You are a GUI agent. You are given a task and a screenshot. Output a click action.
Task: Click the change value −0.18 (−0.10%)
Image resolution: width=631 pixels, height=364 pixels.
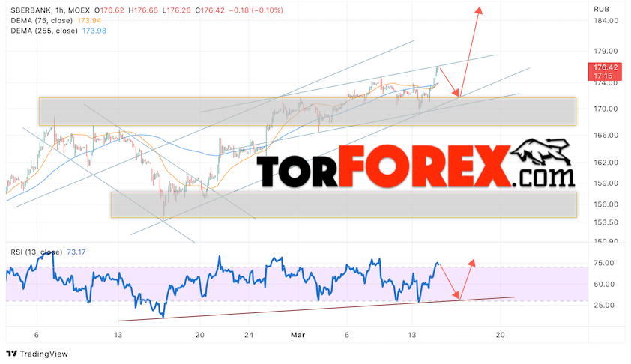pyautogui.click(x=256, y=10)
